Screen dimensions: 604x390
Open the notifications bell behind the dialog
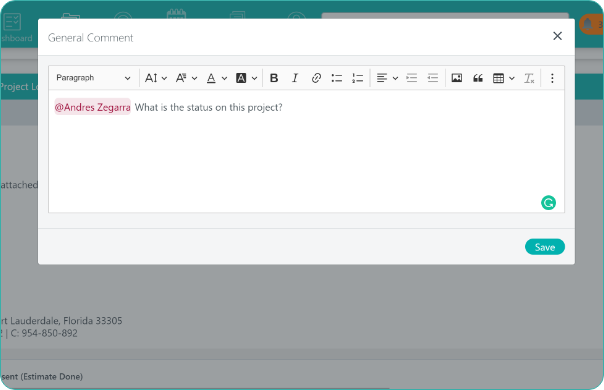(x=588, y=24)
